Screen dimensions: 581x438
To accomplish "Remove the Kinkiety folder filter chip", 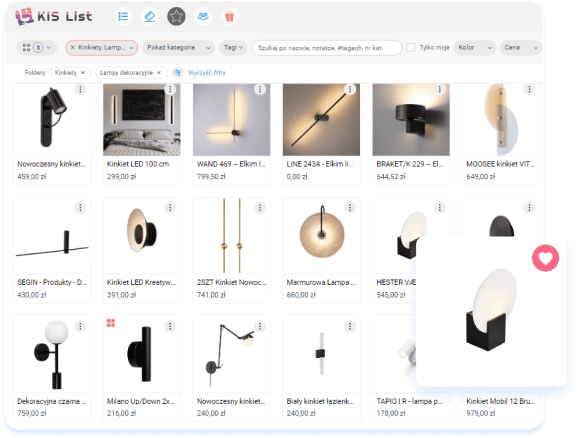I will 83,73.
